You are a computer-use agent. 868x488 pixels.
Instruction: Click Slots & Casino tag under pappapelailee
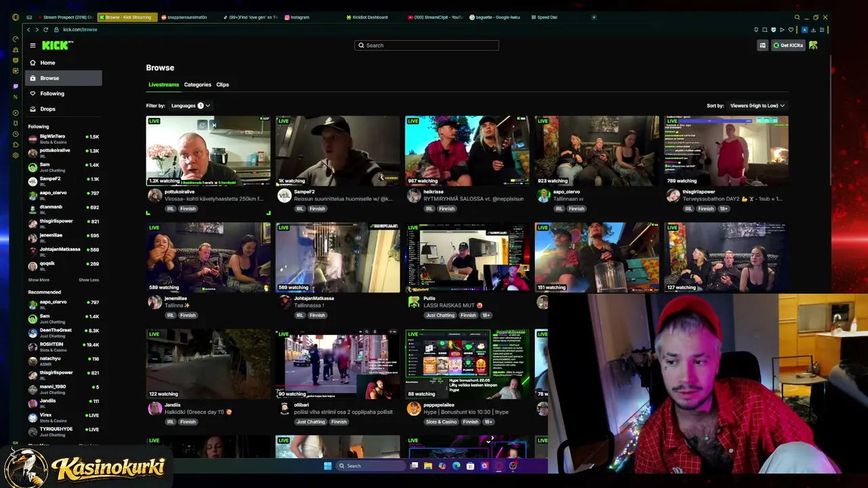(441, 422)
